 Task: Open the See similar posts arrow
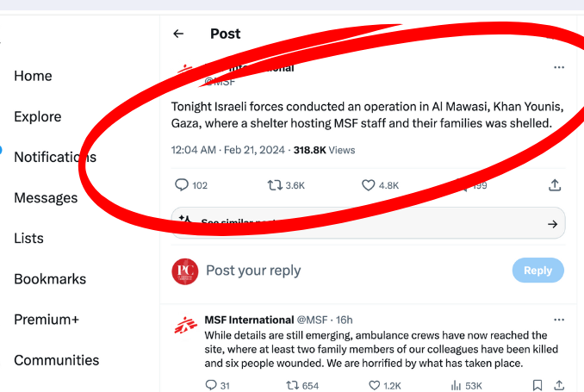point(552,224)
